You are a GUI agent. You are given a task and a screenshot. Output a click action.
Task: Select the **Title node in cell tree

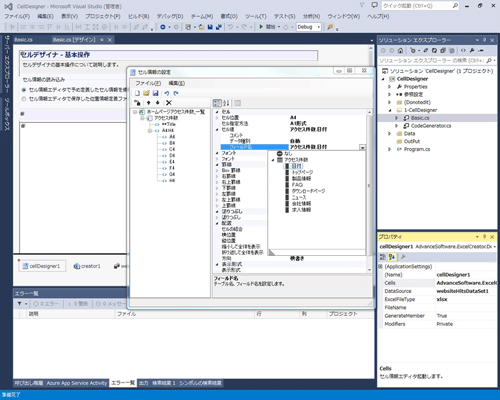168,124
